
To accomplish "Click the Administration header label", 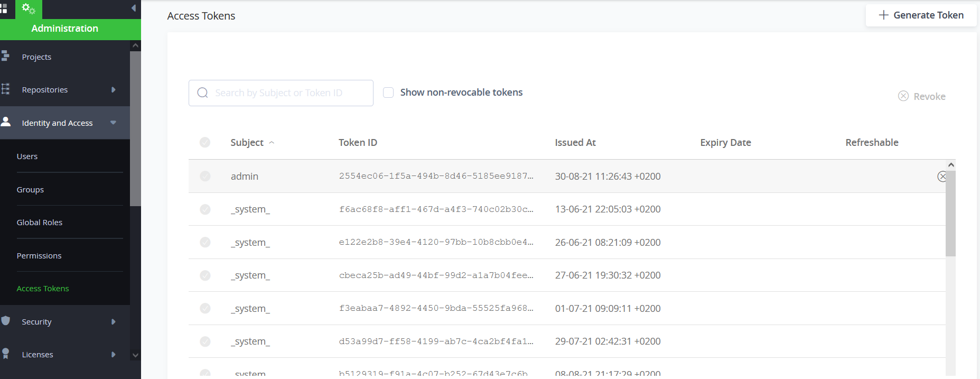I will (64, 29).
